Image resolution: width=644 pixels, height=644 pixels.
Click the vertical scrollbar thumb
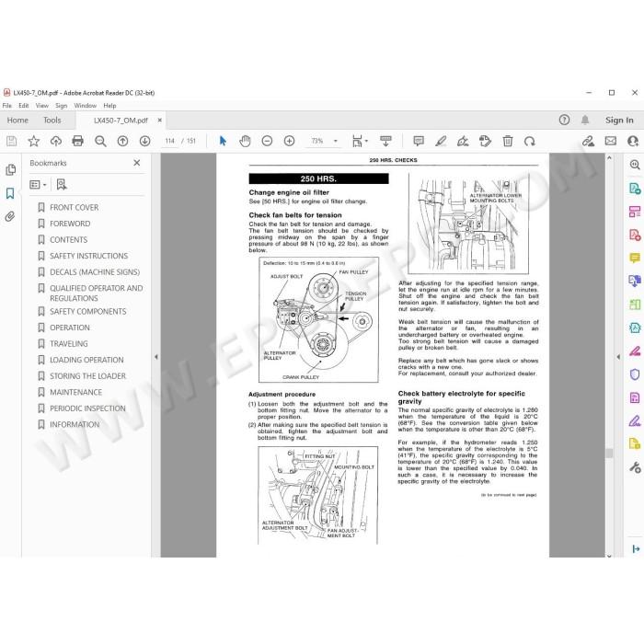(x=609, y=453)
